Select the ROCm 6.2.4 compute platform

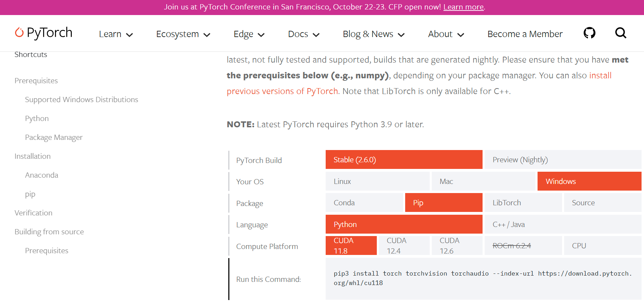click(523, 245)
